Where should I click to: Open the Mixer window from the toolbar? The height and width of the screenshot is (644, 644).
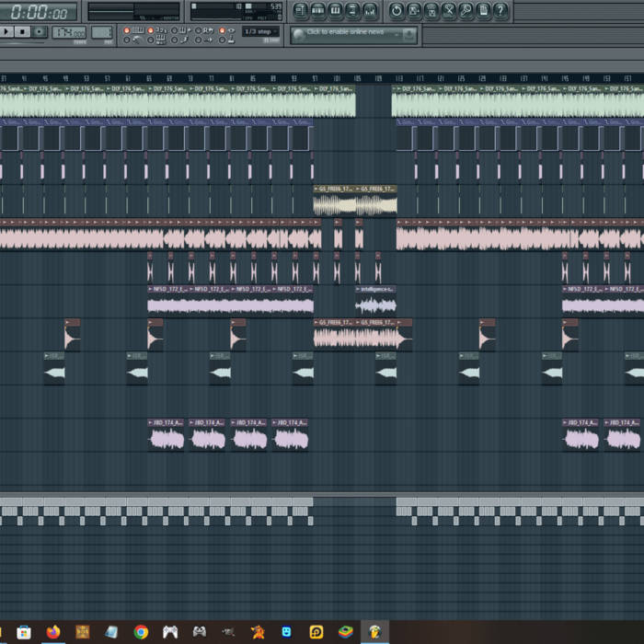pos(370,11)
